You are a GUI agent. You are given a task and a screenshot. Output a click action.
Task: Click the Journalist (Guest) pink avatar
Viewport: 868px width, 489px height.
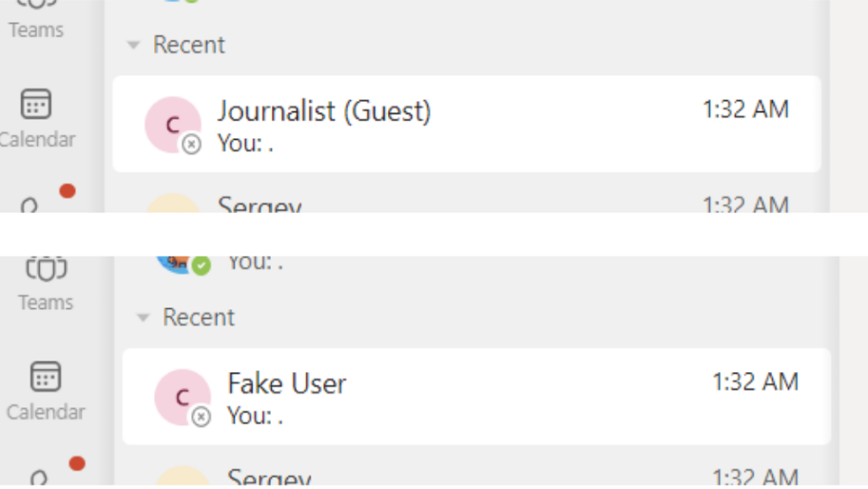tap(172, 124)
